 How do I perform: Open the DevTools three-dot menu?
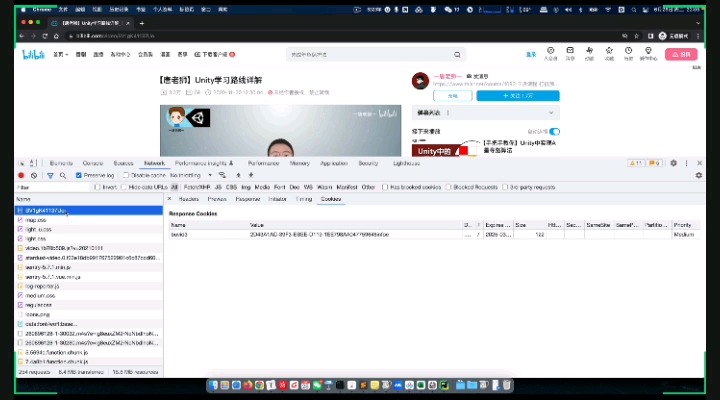pyautogui.click(x=686, y=163)
